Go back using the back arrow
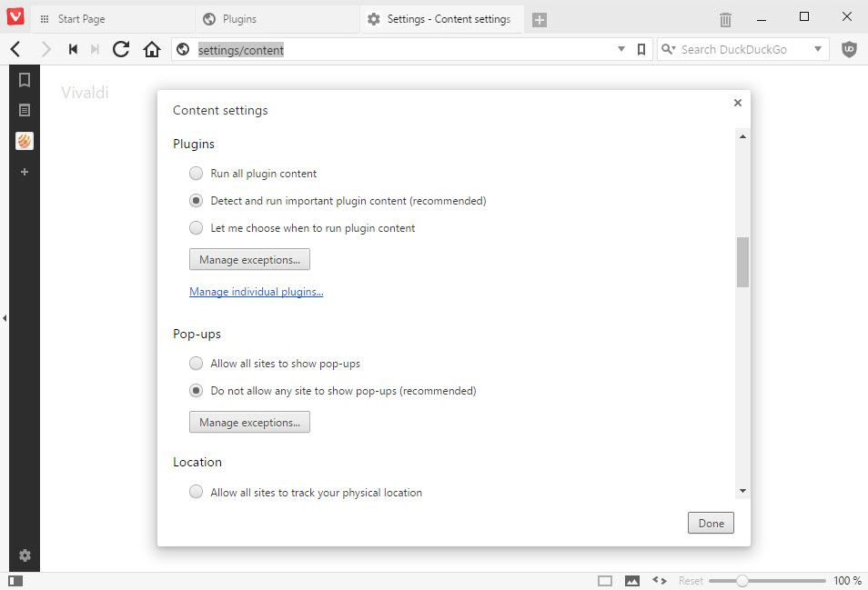The width and height of the screenshot is (868, 590). 15,49
